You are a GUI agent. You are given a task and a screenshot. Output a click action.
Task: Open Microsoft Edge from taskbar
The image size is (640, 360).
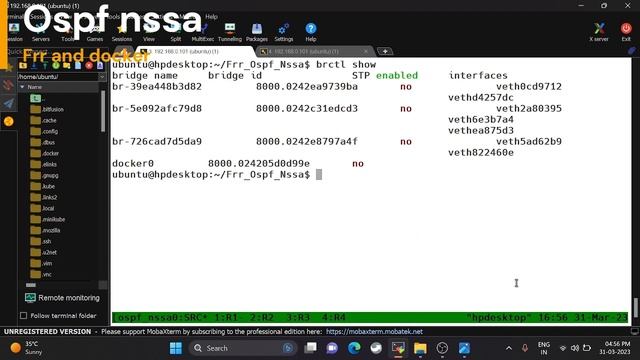point(354,348)
